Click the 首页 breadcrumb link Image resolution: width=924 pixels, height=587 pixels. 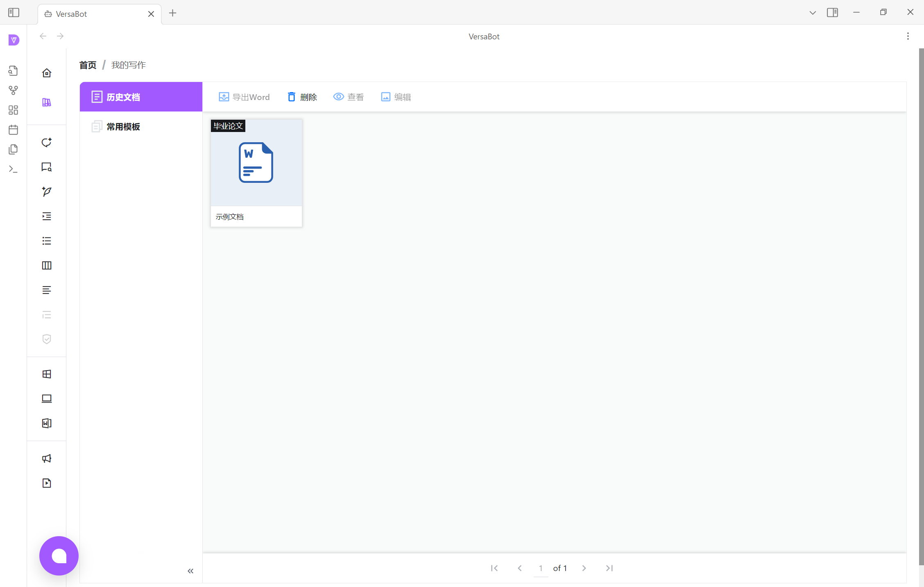click(88, 65)
